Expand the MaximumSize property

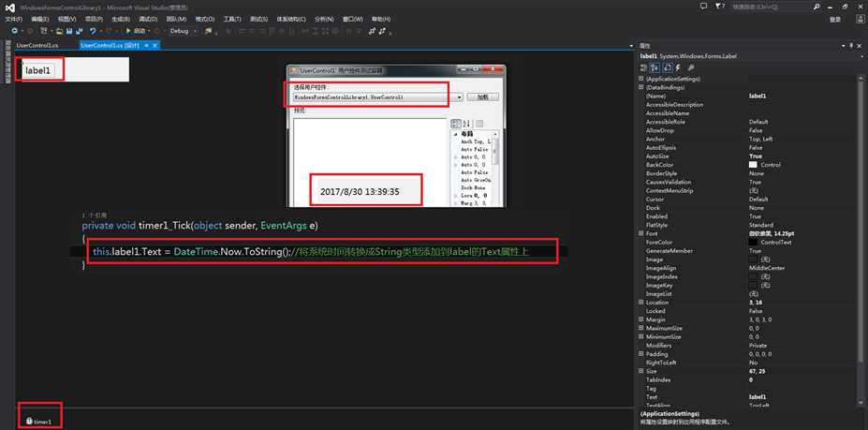641,328
